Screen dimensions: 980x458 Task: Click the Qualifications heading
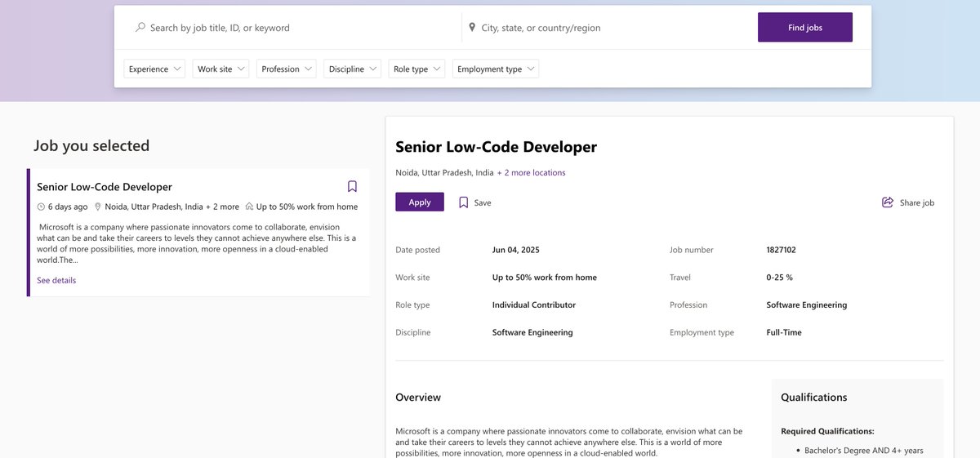[813, 398]
